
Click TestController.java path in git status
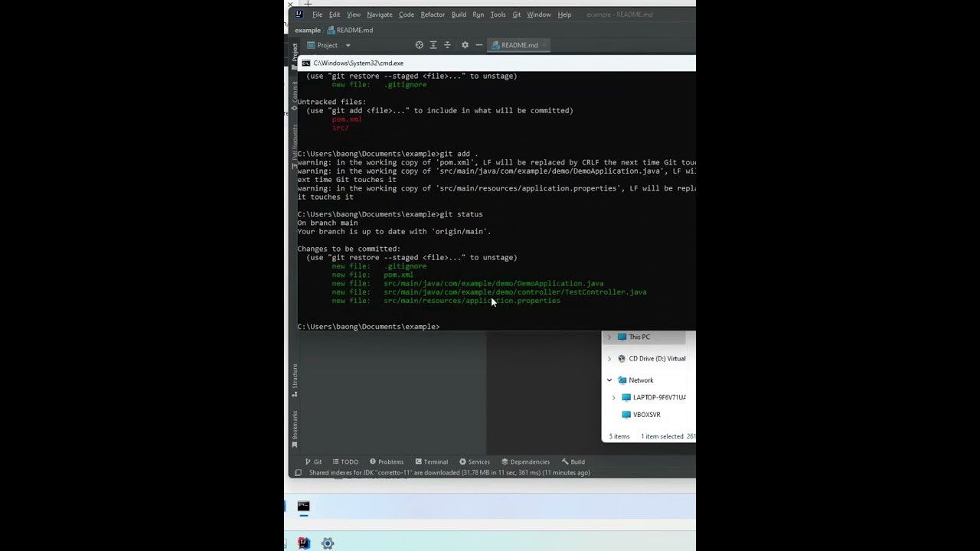point(515,292)
